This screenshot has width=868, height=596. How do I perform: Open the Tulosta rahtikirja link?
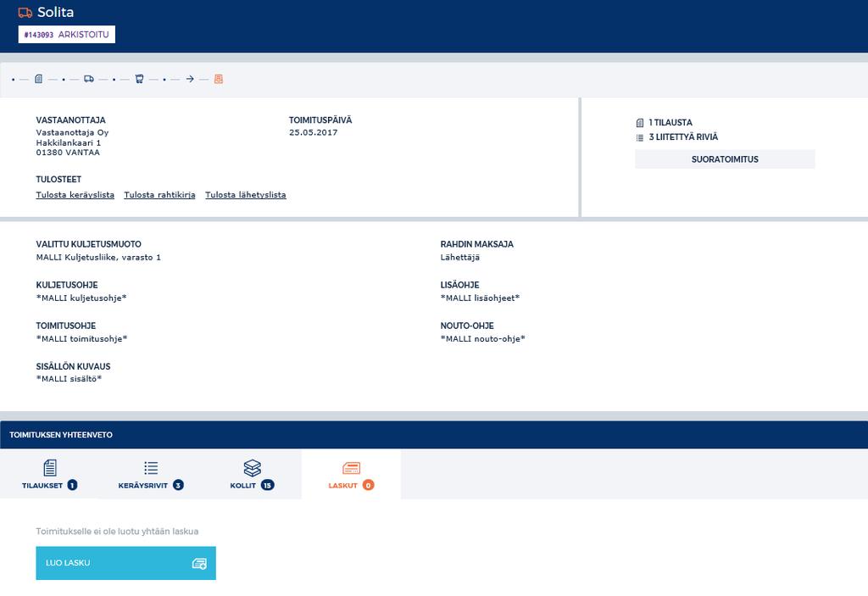click(159, 195)
